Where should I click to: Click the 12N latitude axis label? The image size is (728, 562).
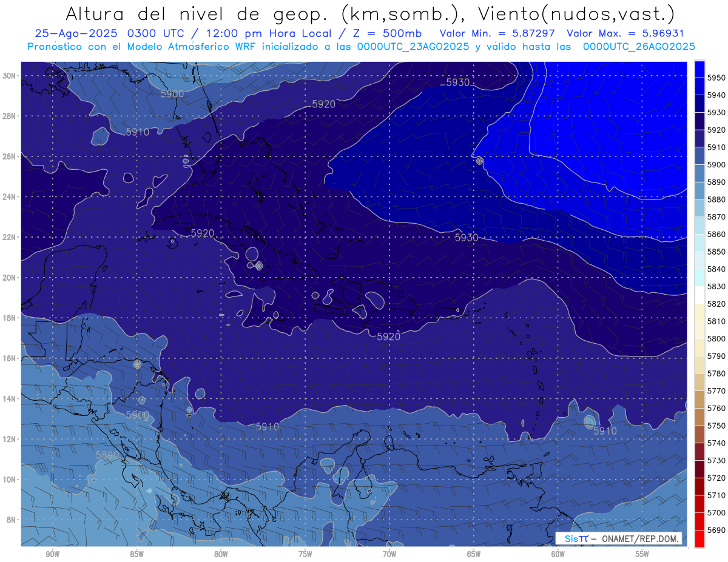coord(9,439)
